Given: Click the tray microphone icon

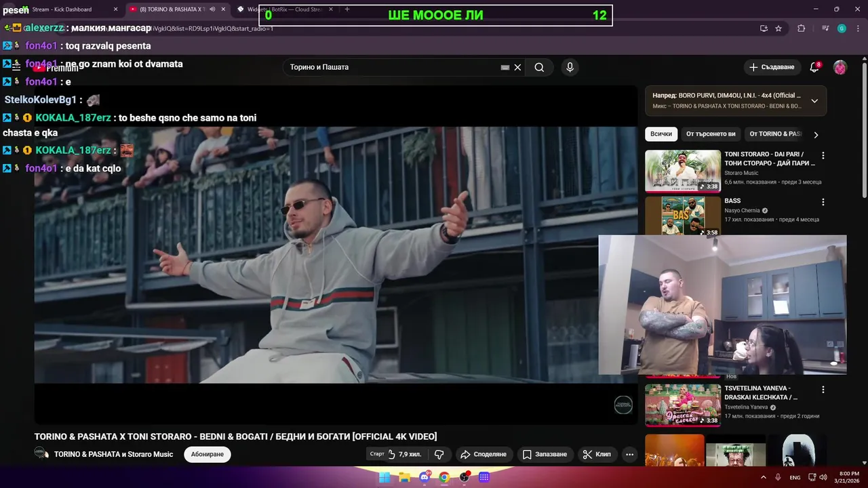Looking at the screenshot, I should pos(778,477).
